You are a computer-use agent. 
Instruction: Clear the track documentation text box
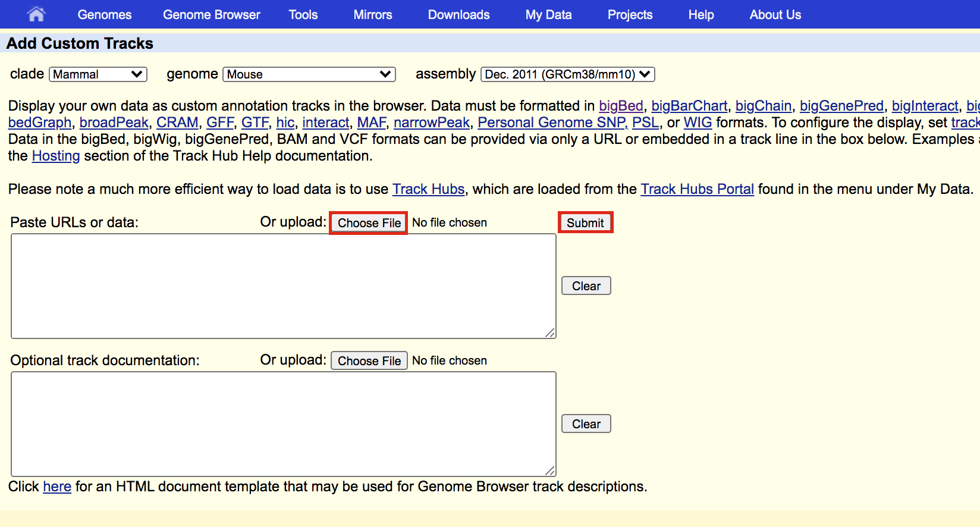point(586,424)
